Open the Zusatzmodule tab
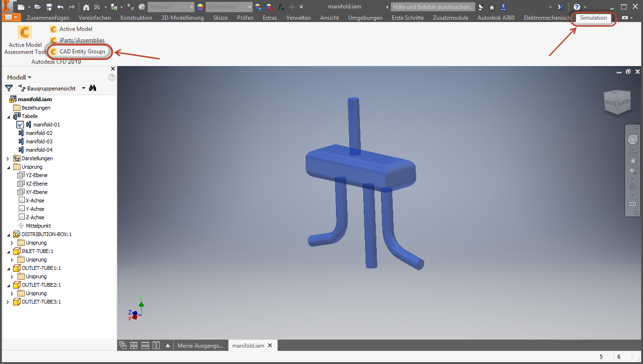643x364 pixels. 450,18
